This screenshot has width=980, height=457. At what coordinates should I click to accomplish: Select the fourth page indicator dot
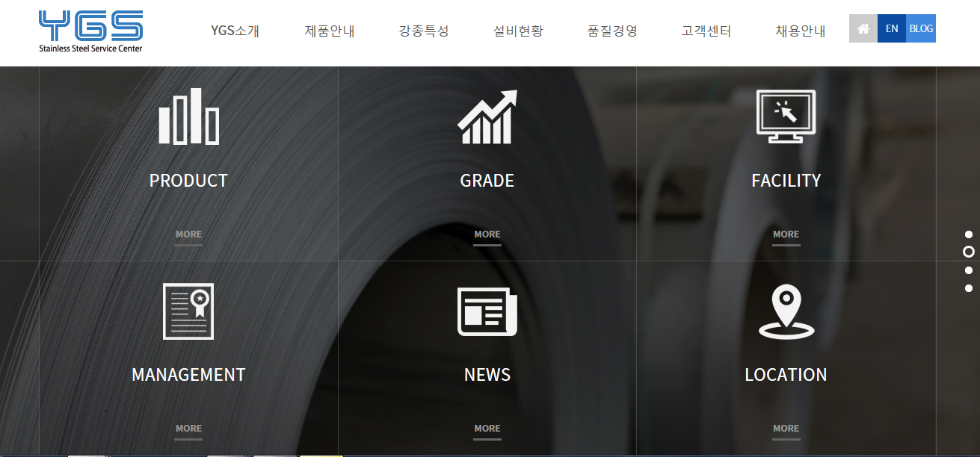[x=969, y=288]
